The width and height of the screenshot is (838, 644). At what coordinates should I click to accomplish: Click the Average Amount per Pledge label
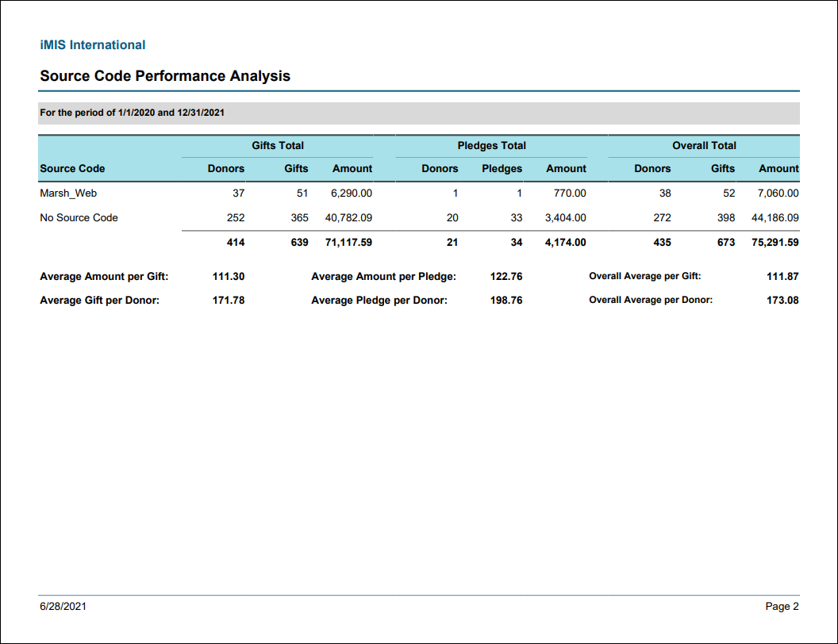coord(384,277)
